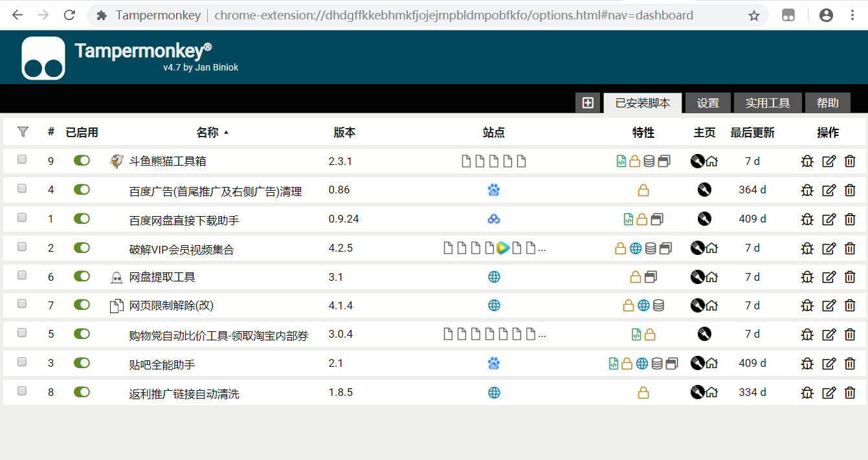Open the 帮助 tab
Screen dimensions: 868x460
(828, 103)
